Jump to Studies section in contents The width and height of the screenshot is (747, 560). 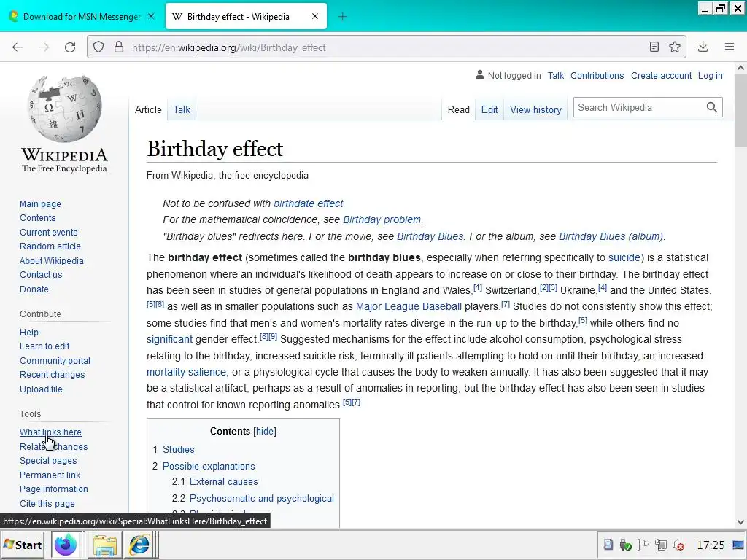point(178,449)
